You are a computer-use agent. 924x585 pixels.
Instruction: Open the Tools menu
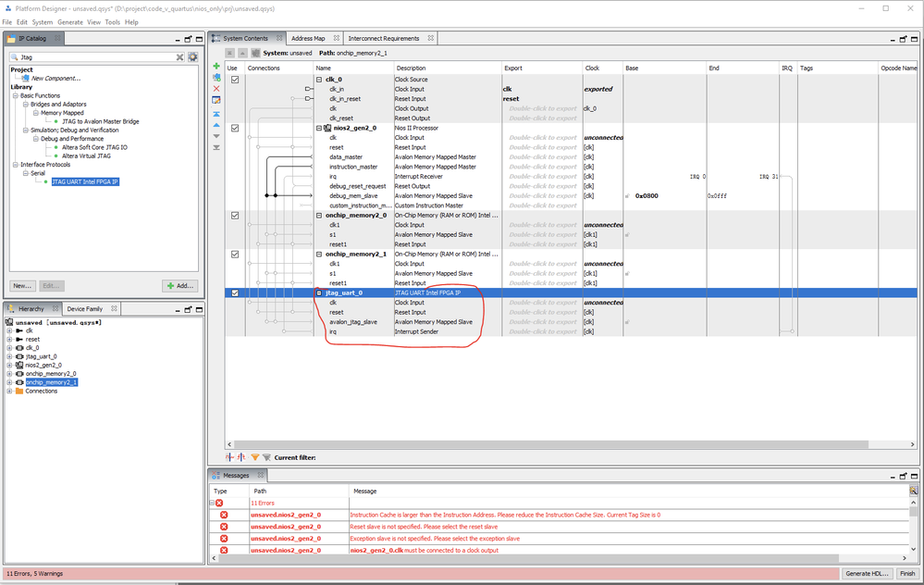point(113,22)
